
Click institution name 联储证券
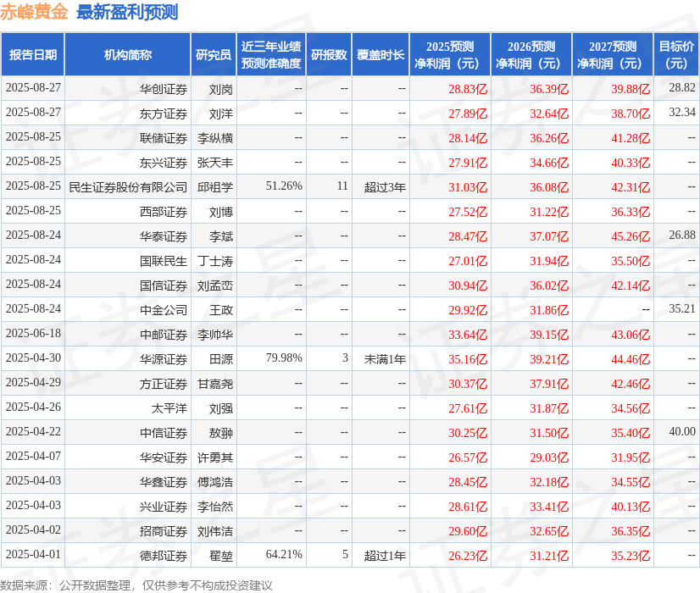(x=164, y=138)
